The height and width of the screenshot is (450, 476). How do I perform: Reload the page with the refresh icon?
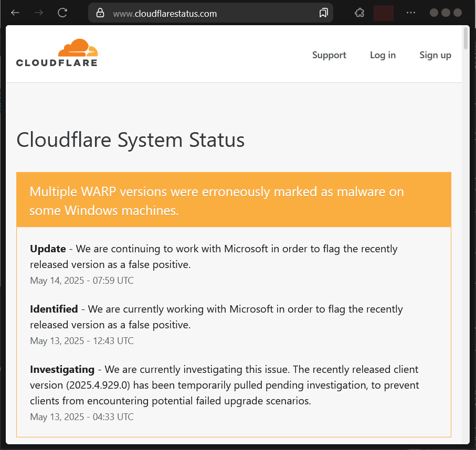click(x=62, y=13)
